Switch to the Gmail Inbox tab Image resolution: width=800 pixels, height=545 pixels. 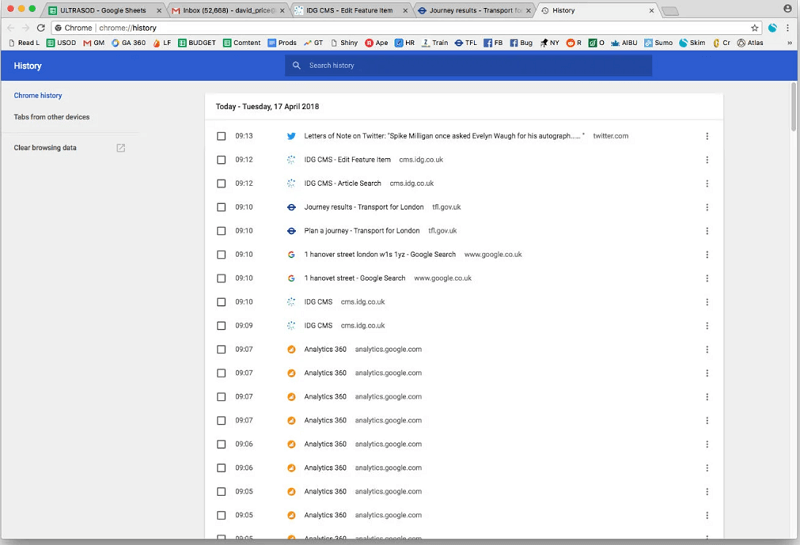pos(229,10)
